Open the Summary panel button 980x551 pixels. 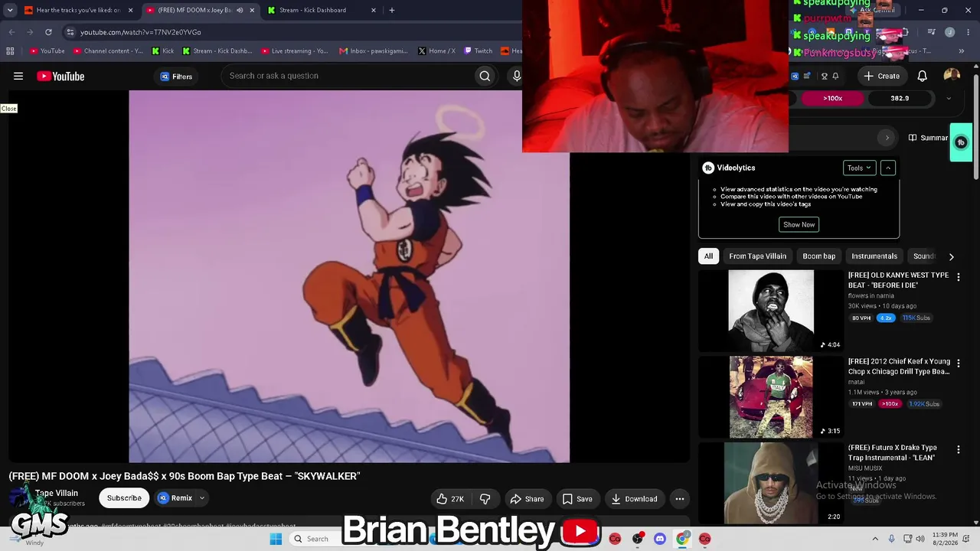click(928, 138)
